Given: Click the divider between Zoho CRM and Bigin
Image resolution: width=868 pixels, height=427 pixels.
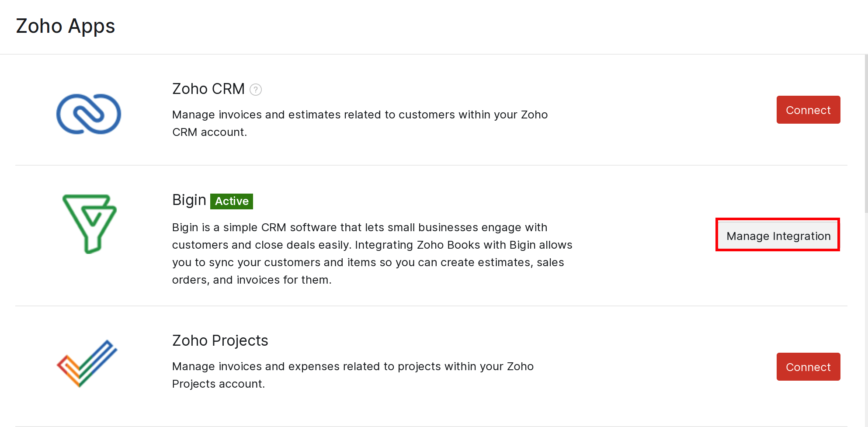Looking at the screenshot, I should [x=431, y=165].
